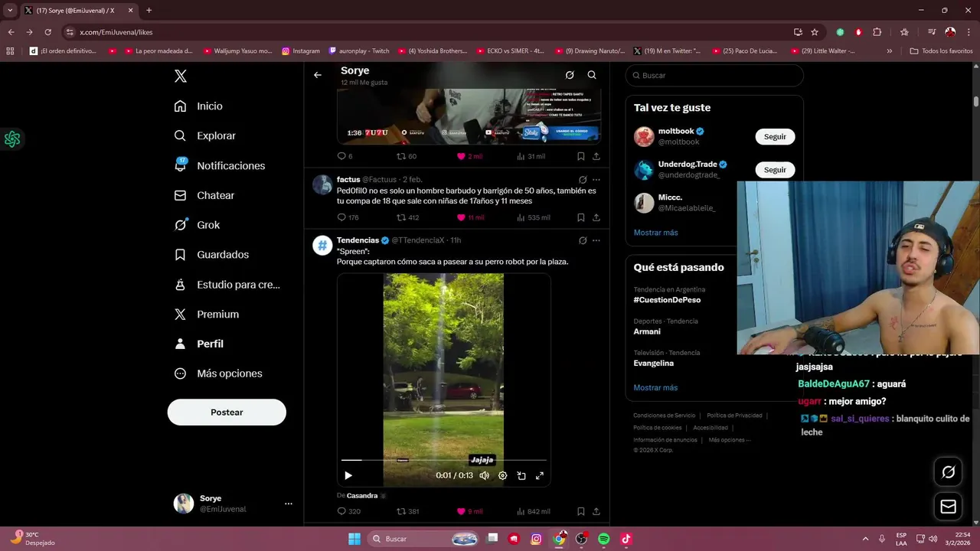Reply to the Tendencias tweet

coord(348,511)
